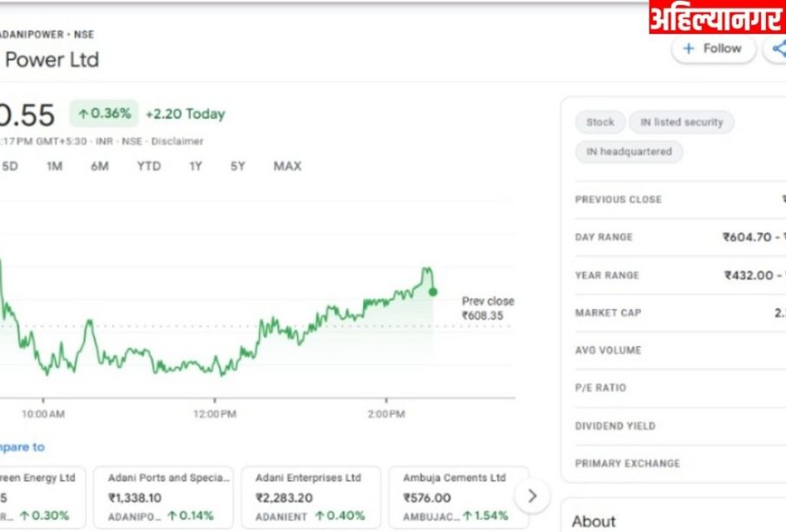The height and width of the screenshot is (532, 786).
Task: Click the Follow button
Action: pyautogui.click(x=713, y=49)
